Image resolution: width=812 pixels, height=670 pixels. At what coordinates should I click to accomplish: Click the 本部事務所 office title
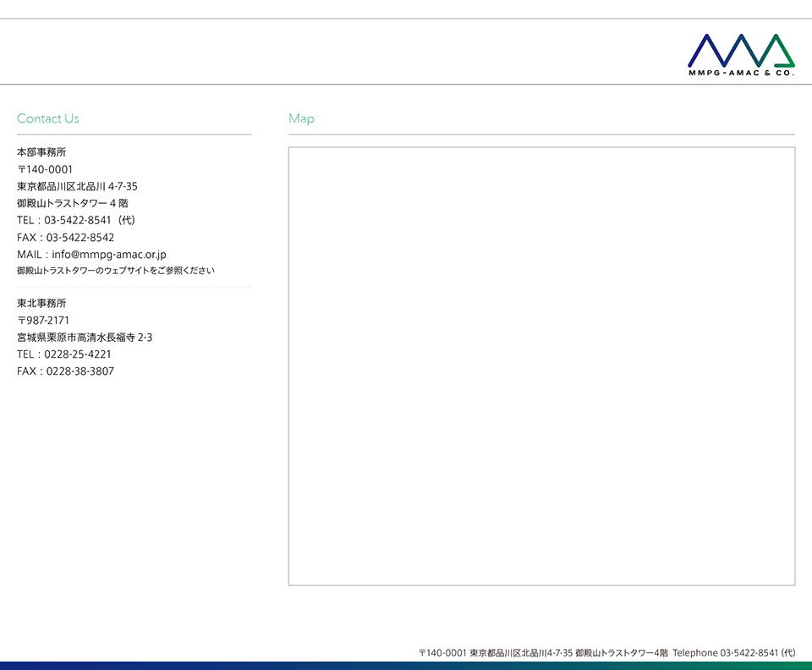pyautogui.click(x=41, y=152)
